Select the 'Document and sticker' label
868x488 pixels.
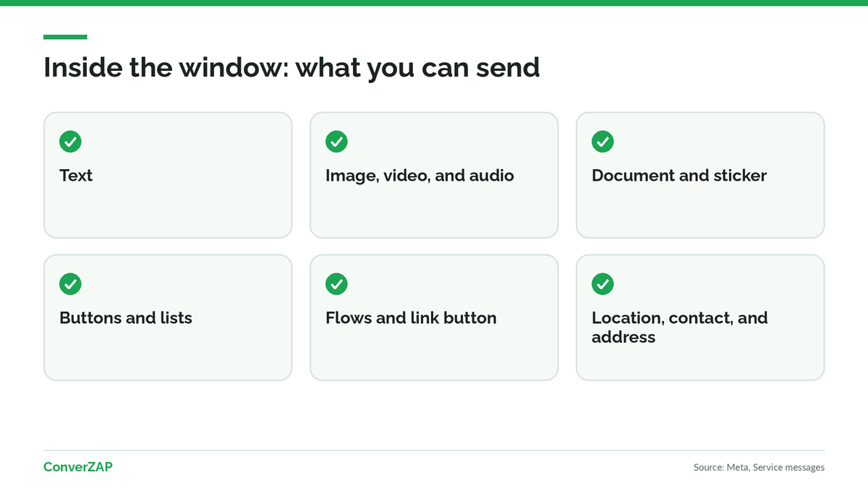click(x=679, y=176)
